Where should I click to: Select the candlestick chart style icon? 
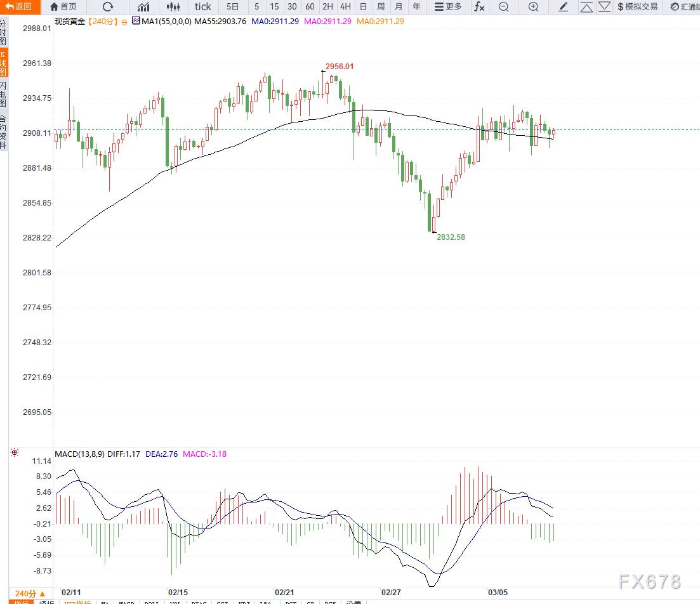(x=173, y=7)
